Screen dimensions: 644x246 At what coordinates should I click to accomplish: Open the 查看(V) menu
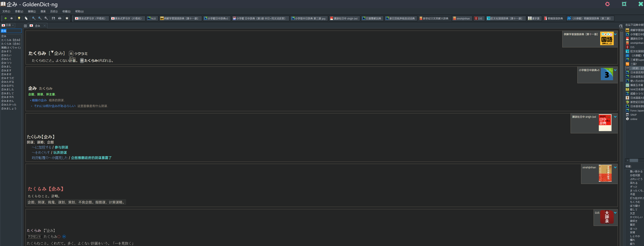19,12
